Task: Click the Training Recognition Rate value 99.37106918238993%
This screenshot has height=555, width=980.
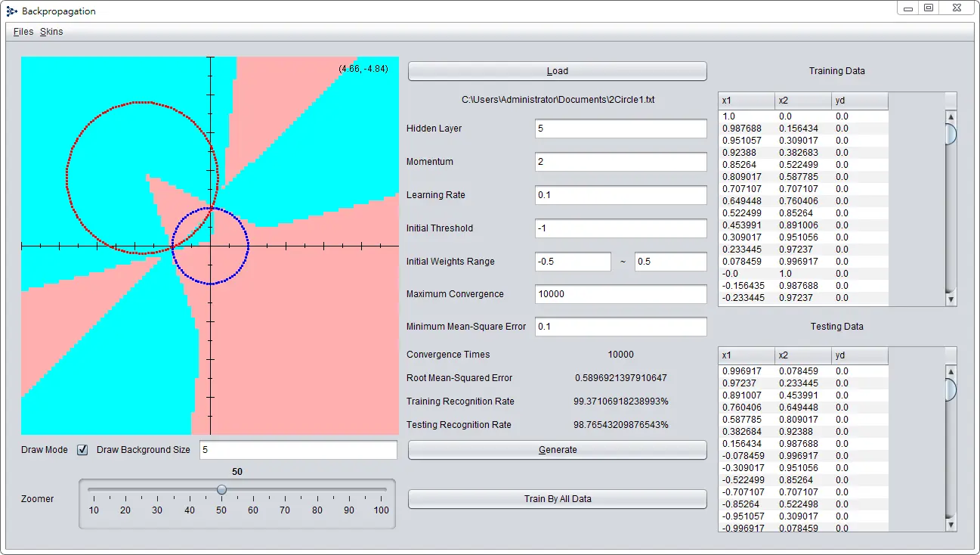Action: [621, 402]
